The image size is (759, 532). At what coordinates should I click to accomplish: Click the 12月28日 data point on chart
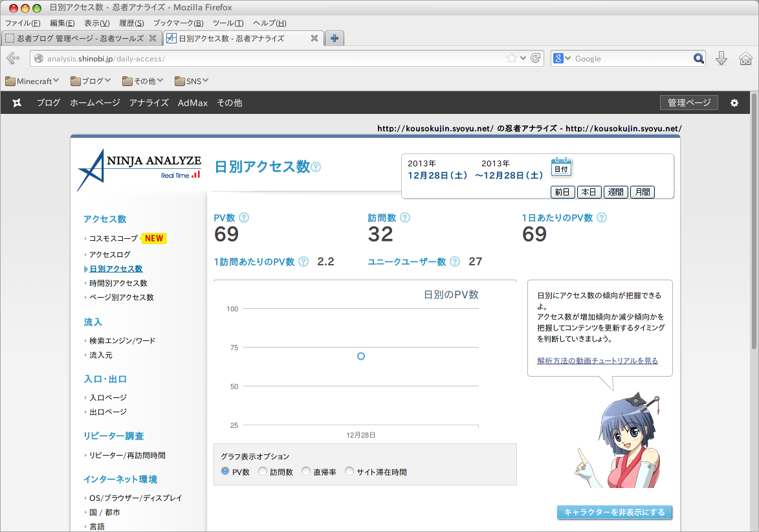(360, 356)
